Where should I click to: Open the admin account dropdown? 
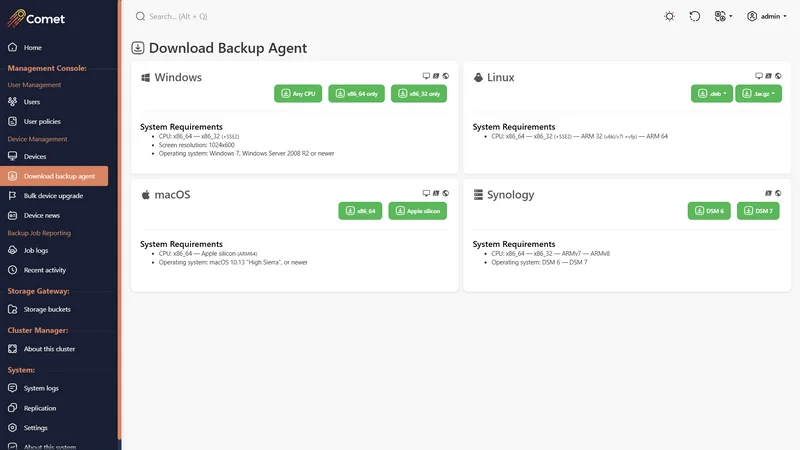[766, 16]
